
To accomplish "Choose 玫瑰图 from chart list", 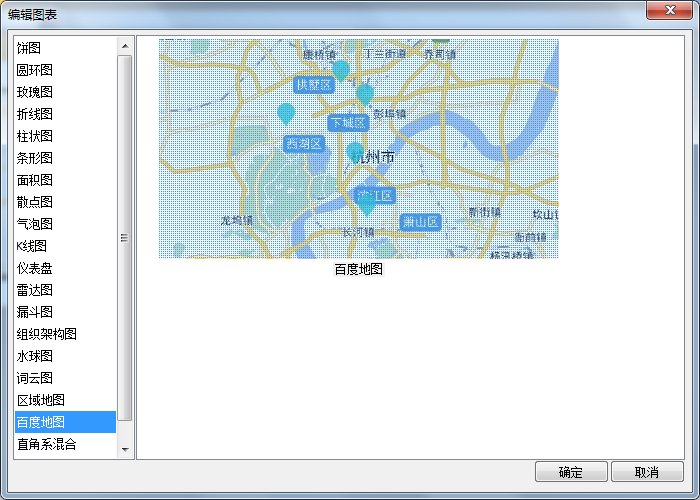I will pyautogui.click(x=35, y=92).
